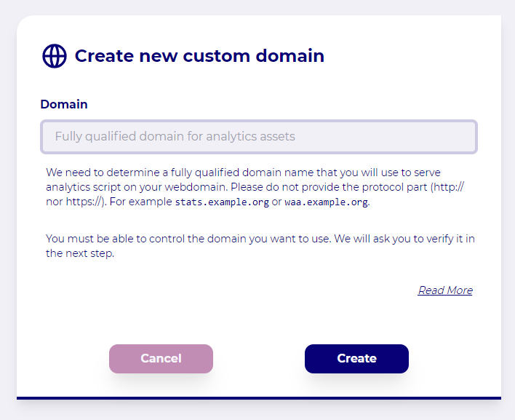Open the Read More link

coord(445,290)
